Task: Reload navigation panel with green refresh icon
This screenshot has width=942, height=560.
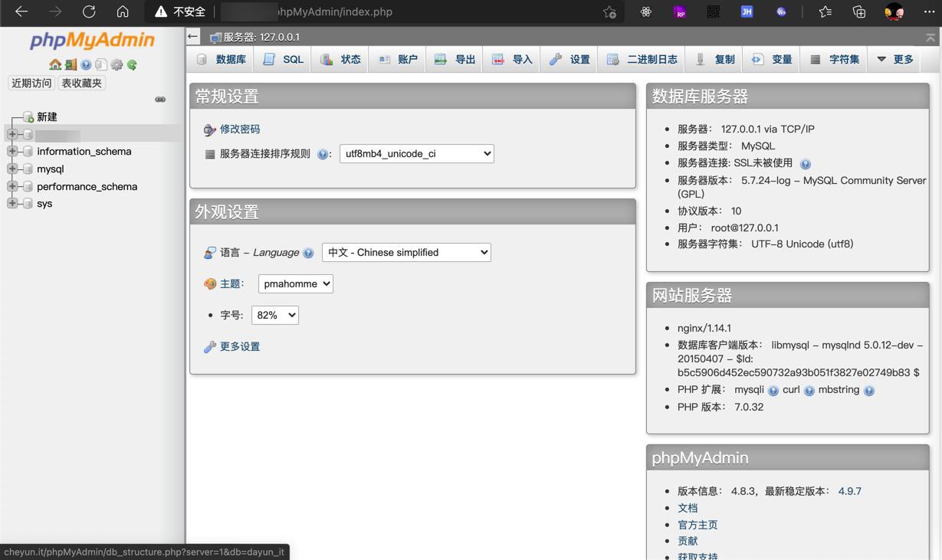Action: pos(132,65)
